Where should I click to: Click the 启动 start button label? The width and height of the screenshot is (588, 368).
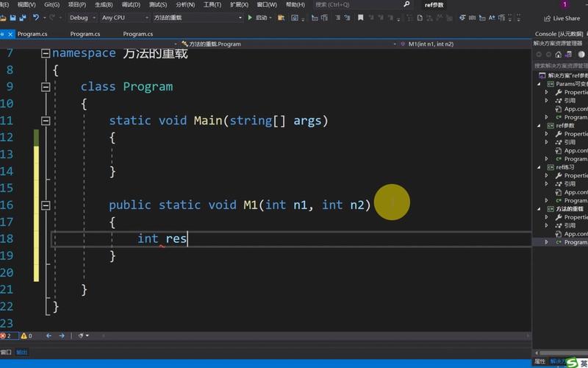(262, 18)
